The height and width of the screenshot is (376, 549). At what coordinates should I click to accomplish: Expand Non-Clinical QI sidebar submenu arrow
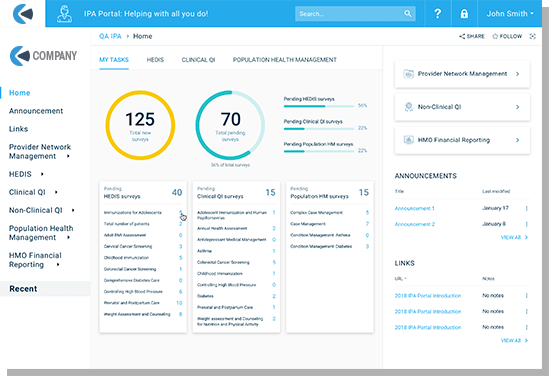click(x=73, y=210)
